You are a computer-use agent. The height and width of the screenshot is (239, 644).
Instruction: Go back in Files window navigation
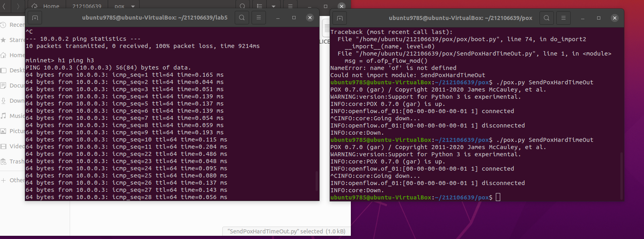pos(4,6)
